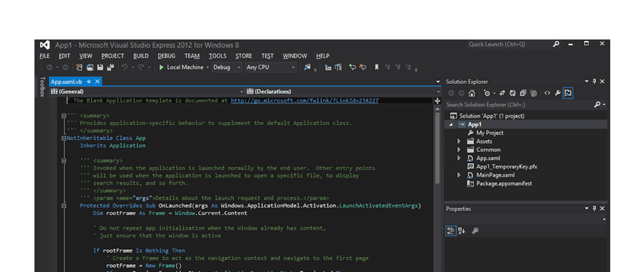644x272 pixels.
Task: Open the TEAM menu
Action: pos(192,56)
